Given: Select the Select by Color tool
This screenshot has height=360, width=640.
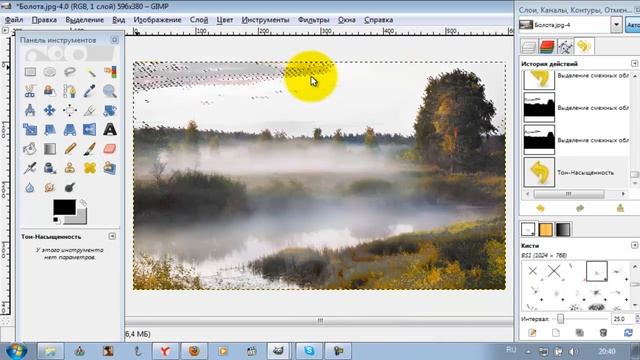Looking at the screenshot, I should pos(110,72).
